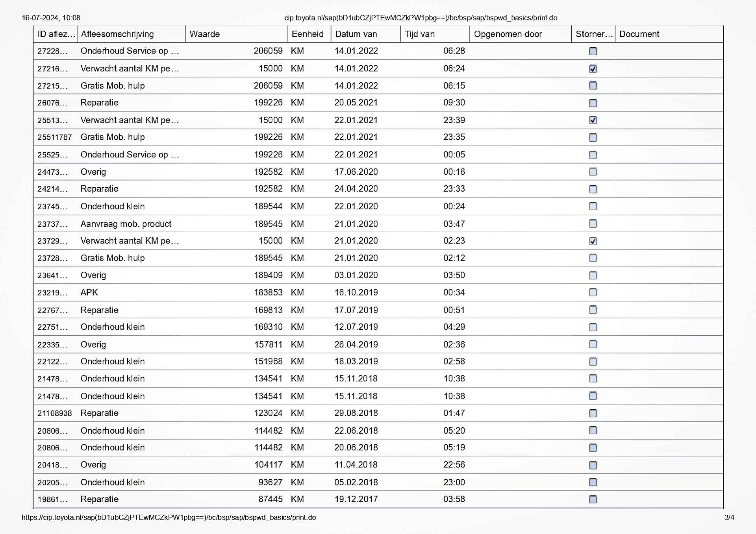Click the date 20.06.2018
The width and height of the screenshot is (756, 534).
(x=356, y=447)
